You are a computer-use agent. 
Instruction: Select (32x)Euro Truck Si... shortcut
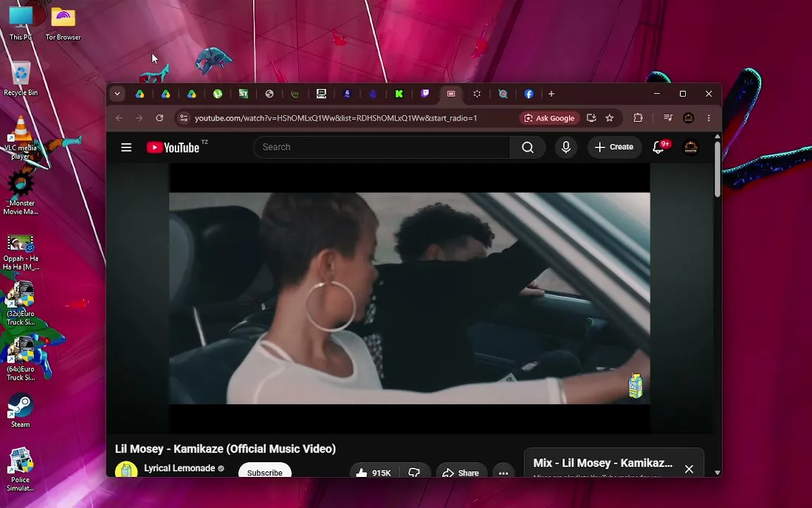click(20, 304)
